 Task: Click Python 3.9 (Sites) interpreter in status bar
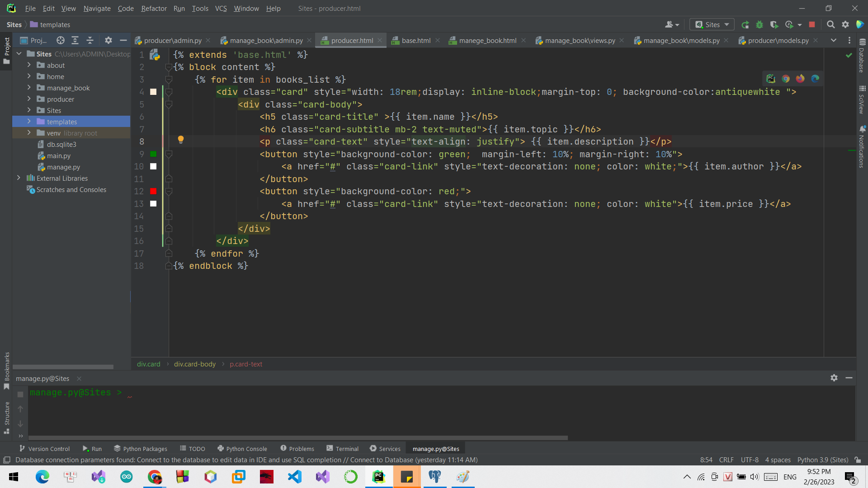click(823, 460)
